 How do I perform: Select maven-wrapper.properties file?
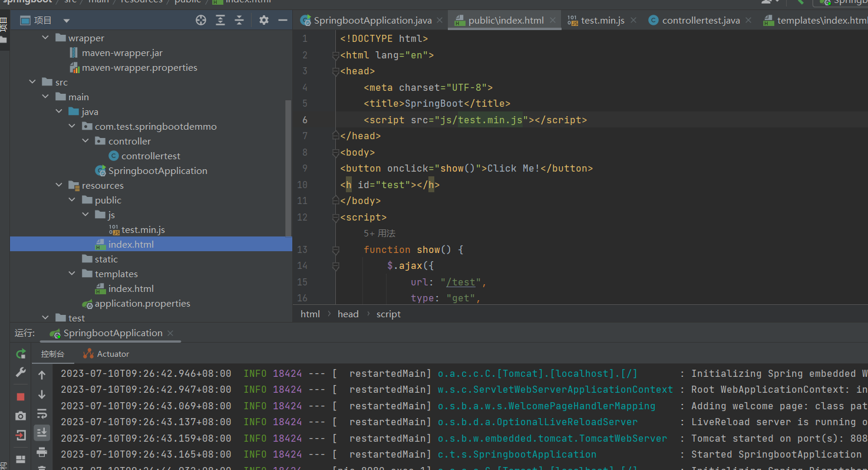(x=140, y=67)
